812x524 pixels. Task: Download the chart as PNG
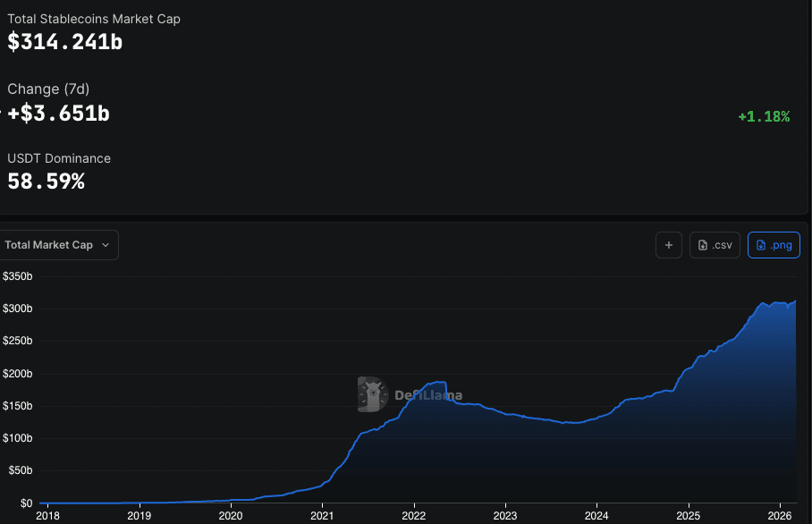(774, 245)
